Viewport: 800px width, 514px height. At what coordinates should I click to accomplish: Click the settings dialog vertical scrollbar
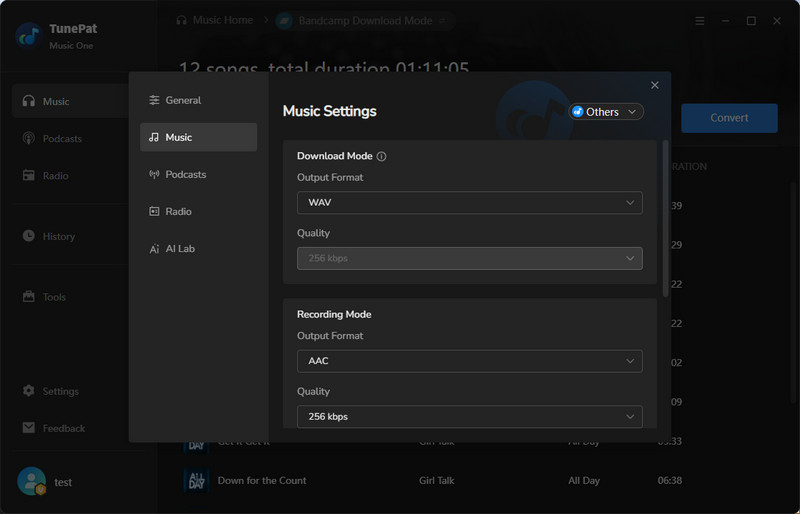(665, 218)
